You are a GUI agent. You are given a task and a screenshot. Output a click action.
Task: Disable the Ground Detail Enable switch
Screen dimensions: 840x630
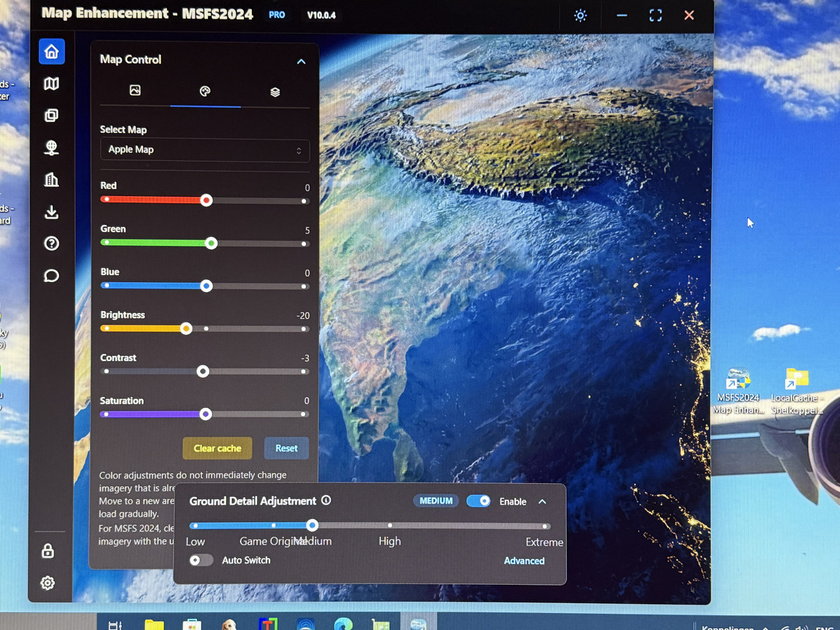click(x=478, y=501)
